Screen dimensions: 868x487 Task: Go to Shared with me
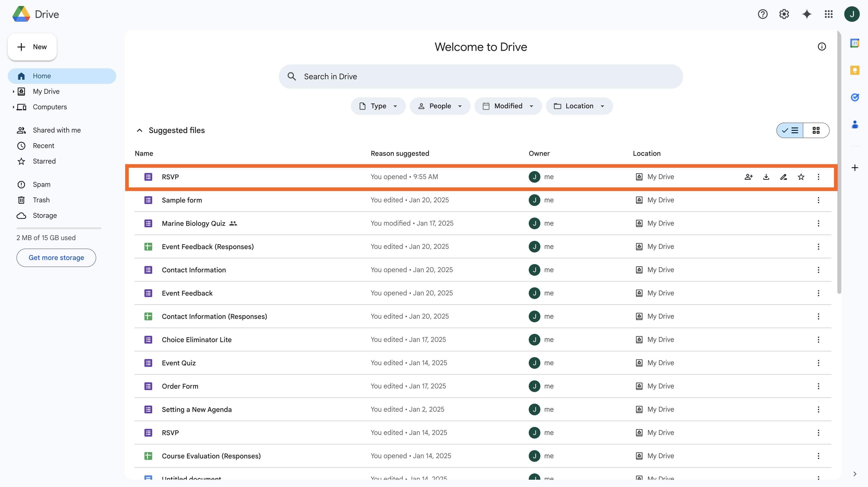point(57,130)
